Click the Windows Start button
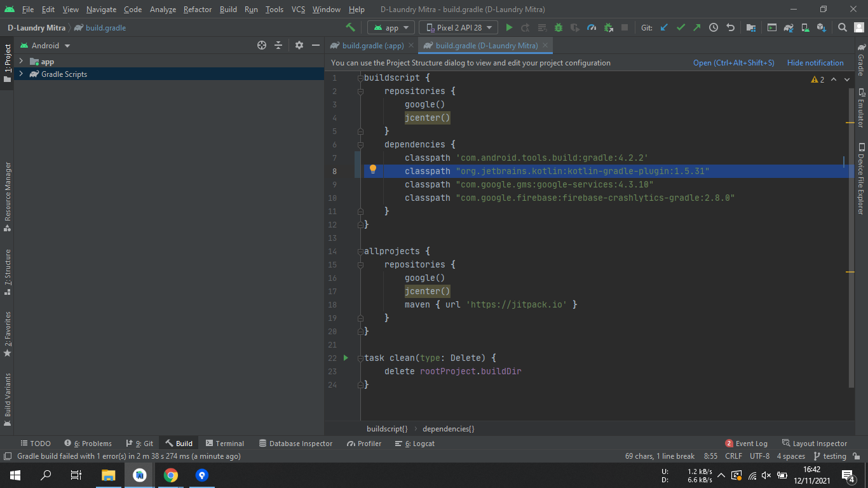868x488 pixels. 15,475
